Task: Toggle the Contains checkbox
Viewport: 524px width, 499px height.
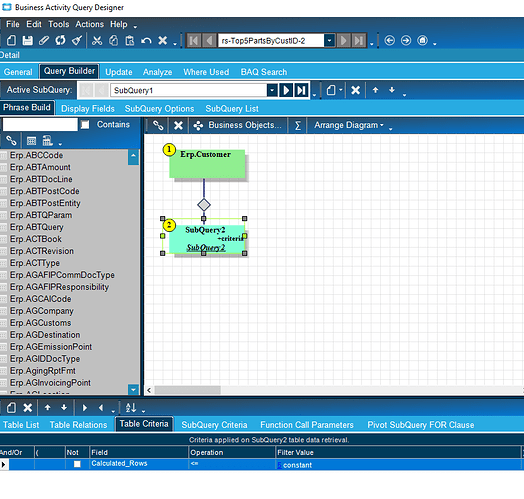Action: tap(85, 125)
